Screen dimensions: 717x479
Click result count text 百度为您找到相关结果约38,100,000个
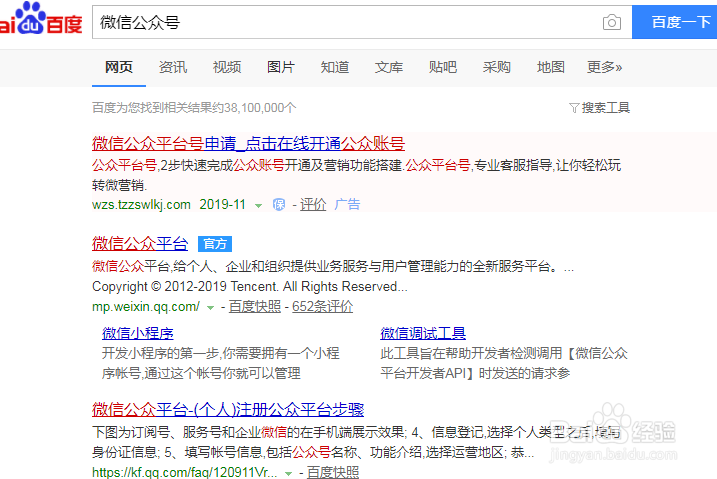pos(194,108)
